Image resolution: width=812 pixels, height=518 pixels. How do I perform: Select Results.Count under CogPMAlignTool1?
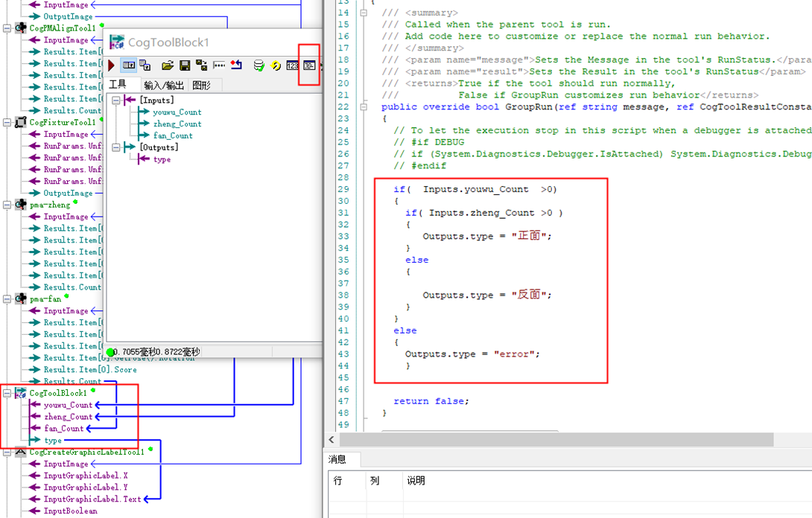[72, 111]
